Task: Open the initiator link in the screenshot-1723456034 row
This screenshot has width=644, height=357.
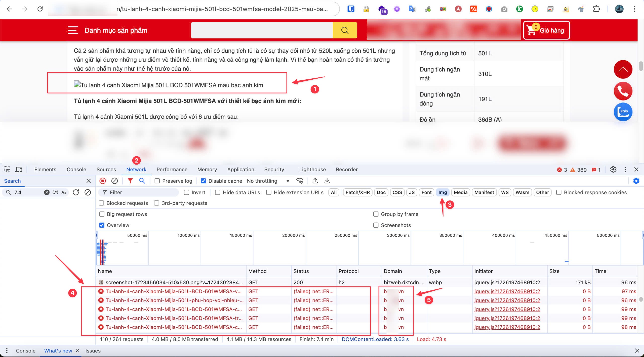Action: click(507, 282)
